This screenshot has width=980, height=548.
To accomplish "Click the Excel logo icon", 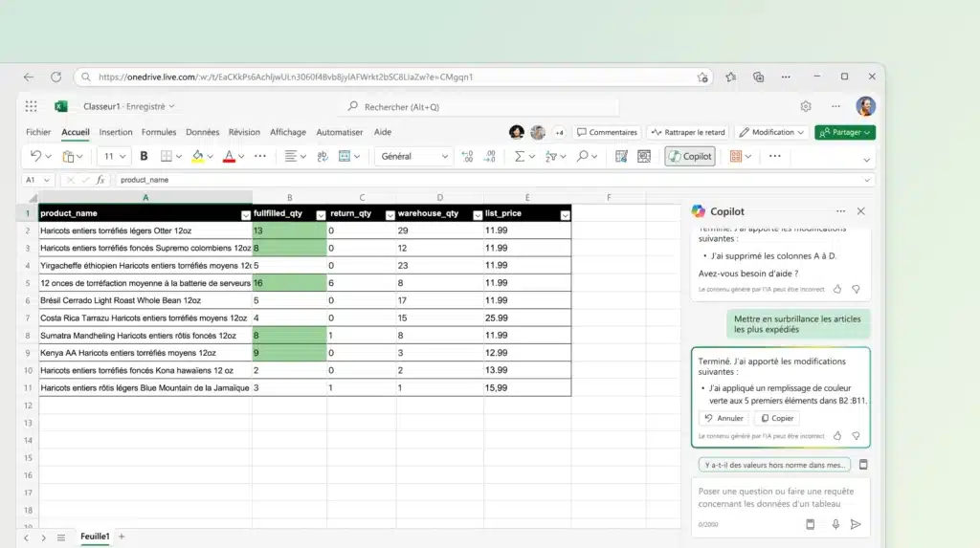I will click(60, 106).
